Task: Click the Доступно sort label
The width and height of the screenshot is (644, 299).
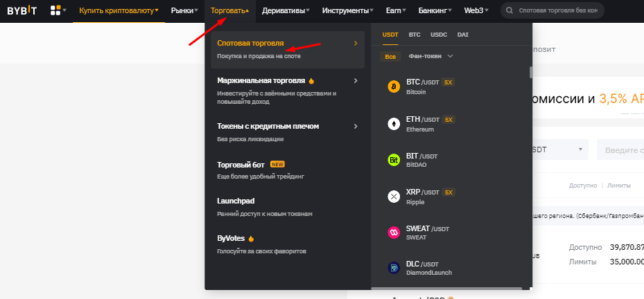Action: pos(583,185)
